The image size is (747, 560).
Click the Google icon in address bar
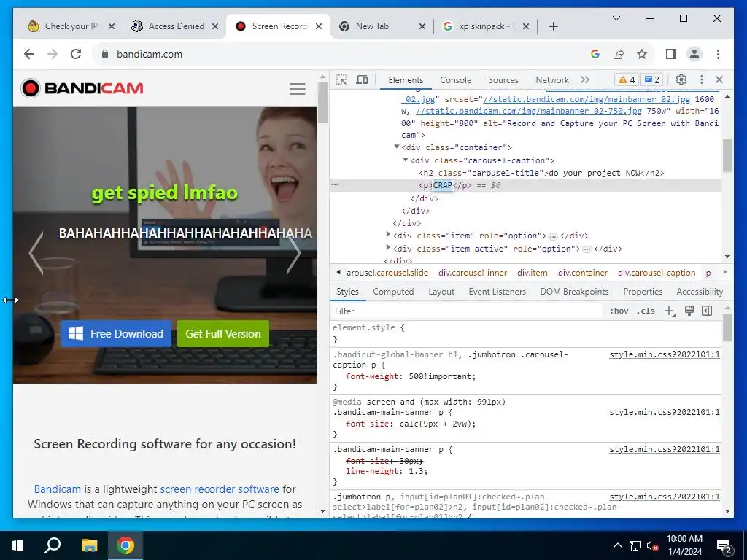595,54
